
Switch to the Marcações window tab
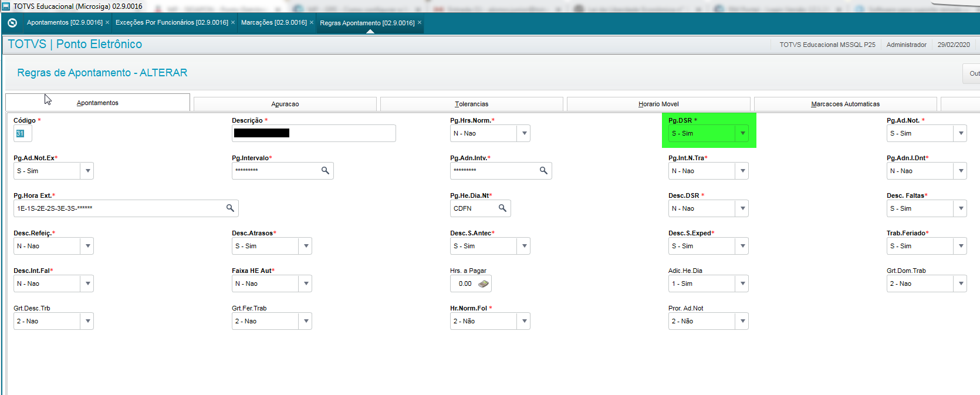click(274, 22)
